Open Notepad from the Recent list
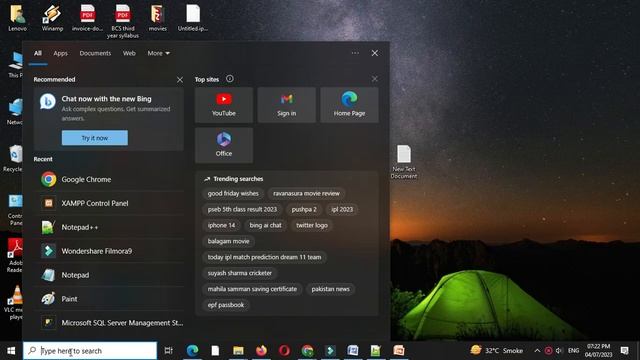This screenshot has height=360, width=640. [109, 275]
